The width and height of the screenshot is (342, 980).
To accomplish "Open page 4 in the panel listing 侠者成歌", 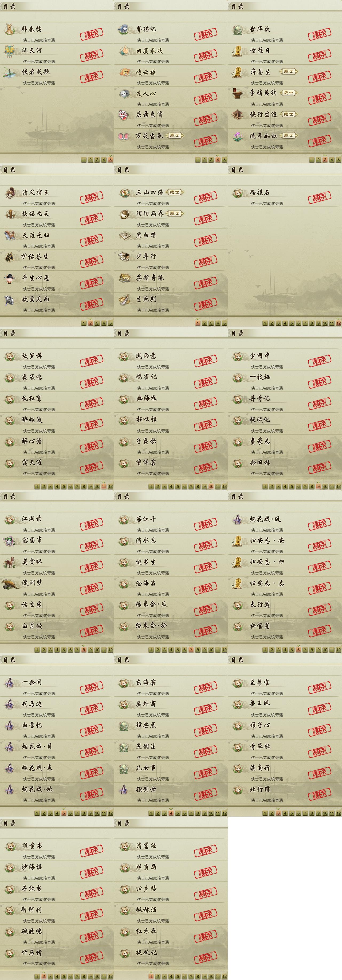I will [x=104, y=160].
